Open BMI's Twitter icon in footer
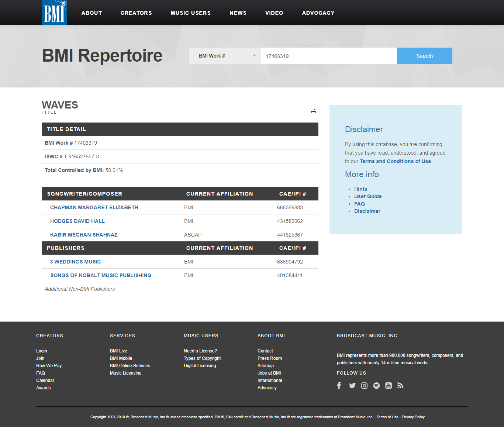The image size is (504, 427). 352,386
